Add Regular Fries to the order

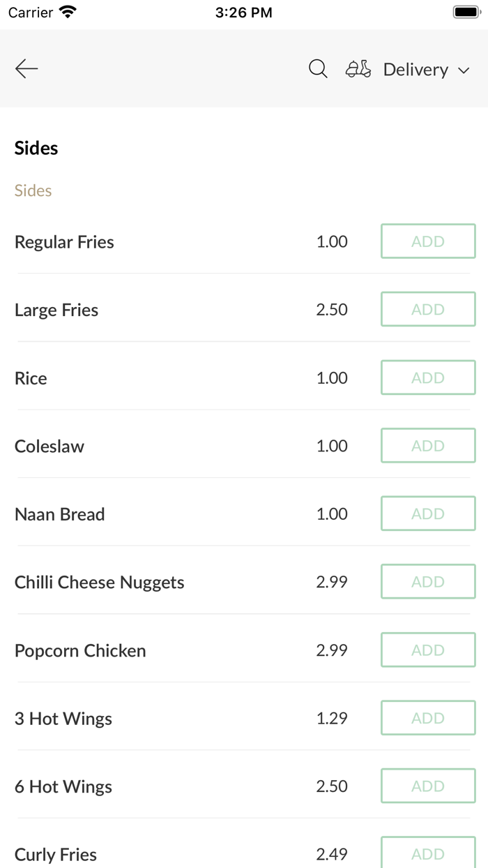[x=428, y=241]
